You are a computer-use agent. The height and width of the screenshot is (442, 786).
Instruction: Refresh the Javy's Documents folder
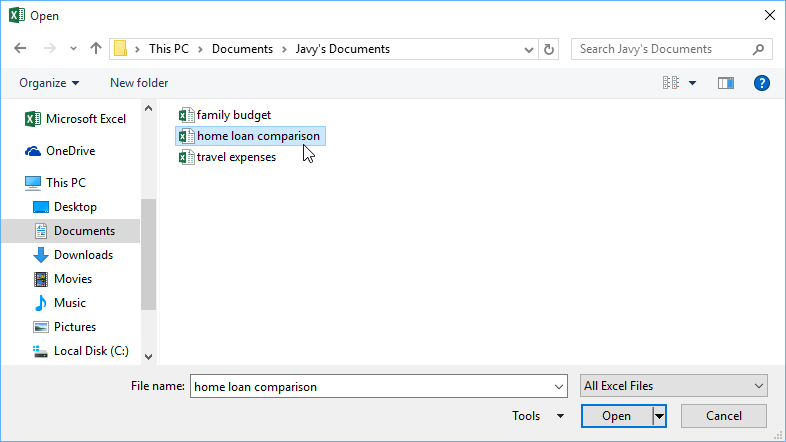click(x=548, y=49)
